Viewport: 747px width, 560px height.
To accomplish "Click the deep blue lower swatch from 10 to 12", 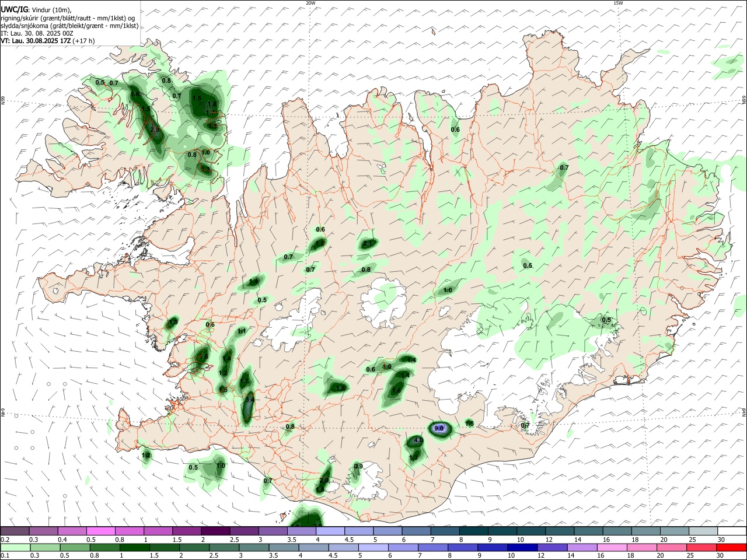I will coord(522,548).
